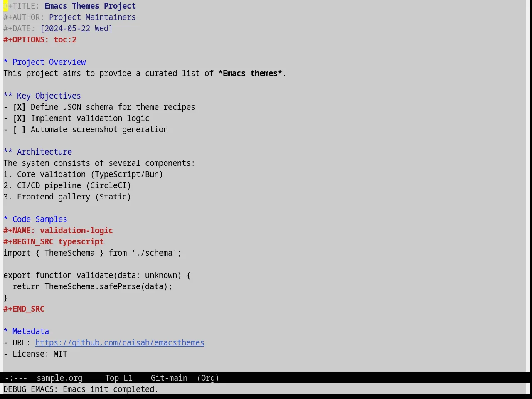Click the bold '*Emacs themes*' text
Screen dimensions: 532x399
pos(250,74)
